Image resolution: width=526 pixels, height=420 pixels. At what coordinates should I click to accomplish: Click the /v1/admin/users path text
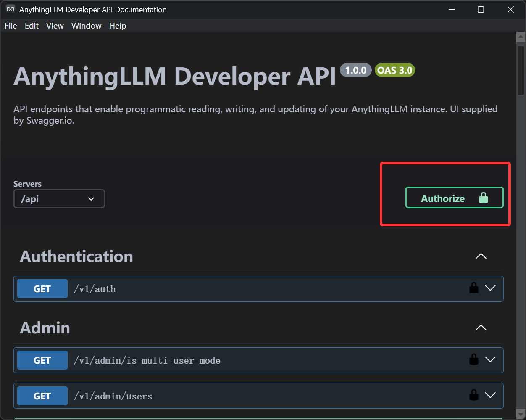[x=113, y=396]
